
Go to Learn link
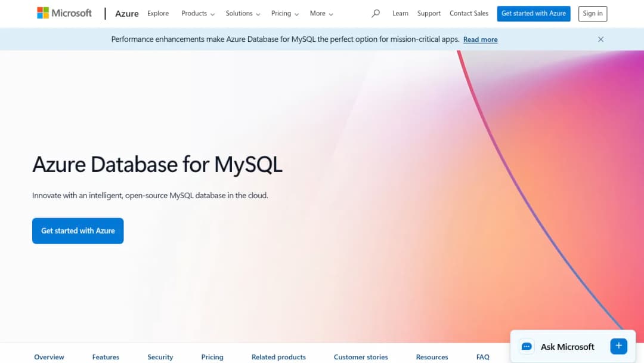(x=401, y=13)
